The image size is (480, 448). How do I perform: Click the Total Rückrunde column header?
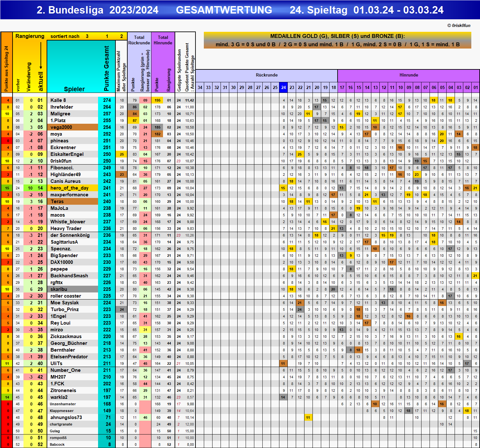[x=139, y=40]
